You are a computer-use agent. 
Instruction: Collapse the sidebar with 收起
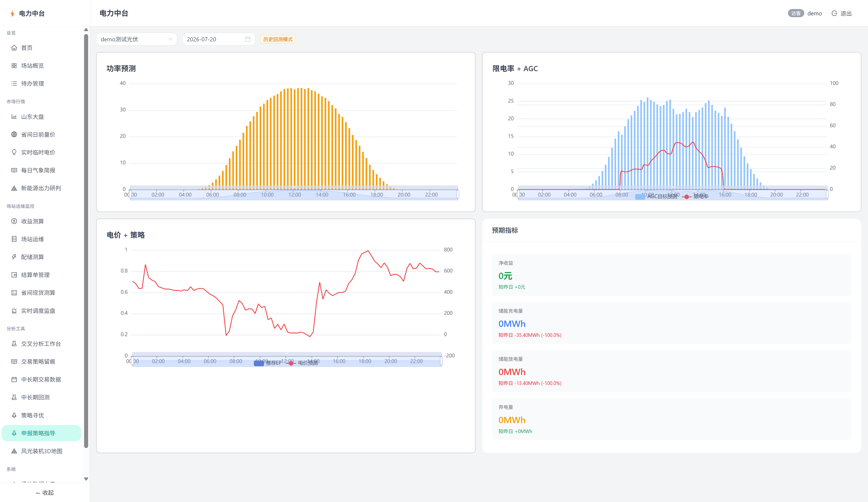pos(45,493)
